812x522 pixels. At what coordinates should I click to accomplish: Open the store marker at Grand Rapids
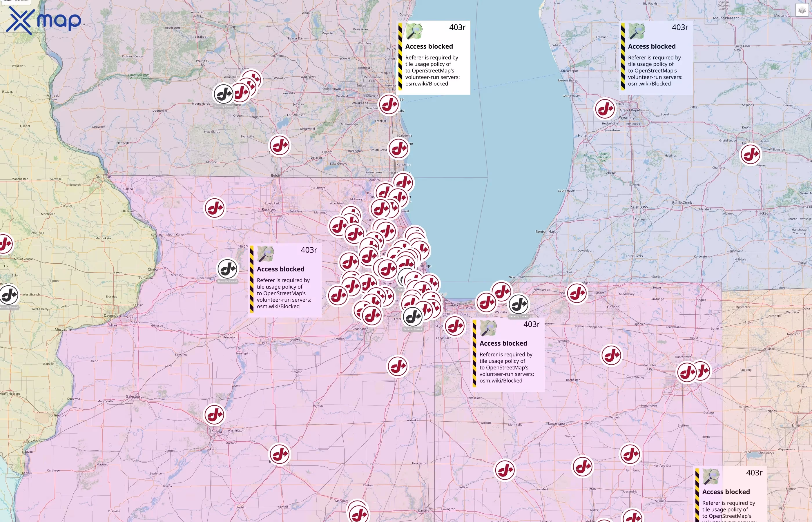[x=605, y=109]
